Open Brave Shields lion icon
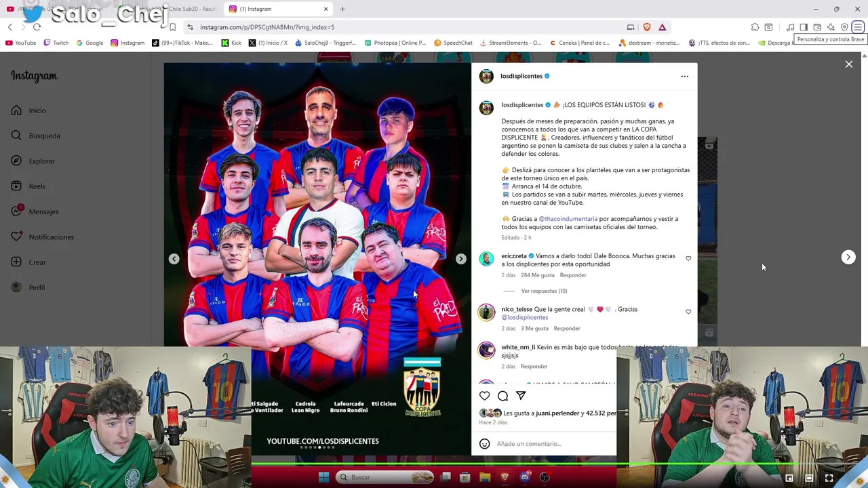This screenshot has height=488, width=868. pos(647,27)
